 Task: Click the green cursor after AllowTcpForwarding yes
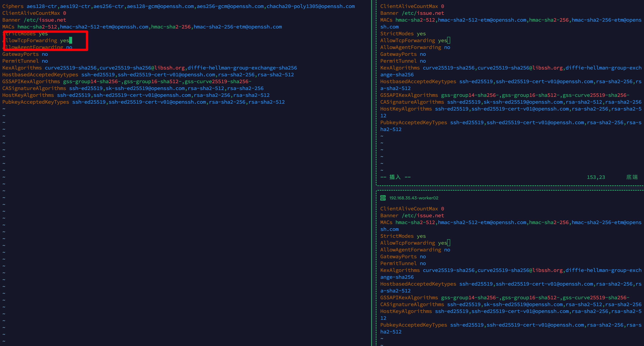pyautogui.click(x=70, y=40)
